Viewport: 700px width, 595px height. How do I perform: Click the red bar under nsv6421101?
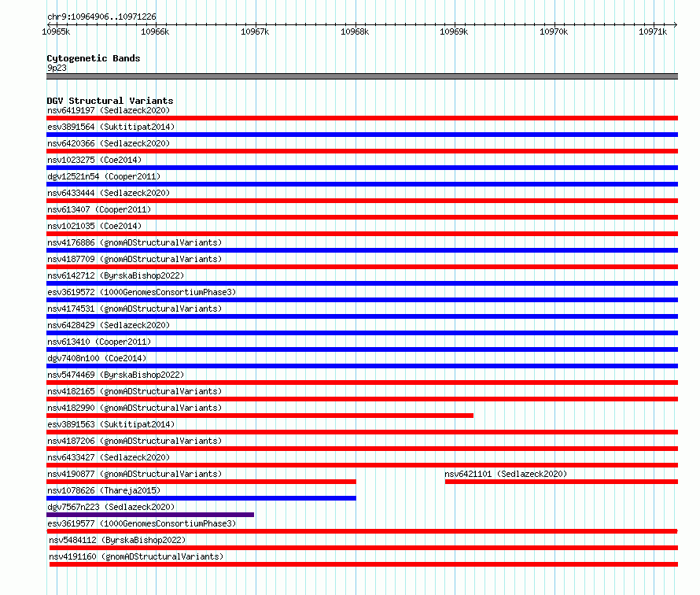562,482
